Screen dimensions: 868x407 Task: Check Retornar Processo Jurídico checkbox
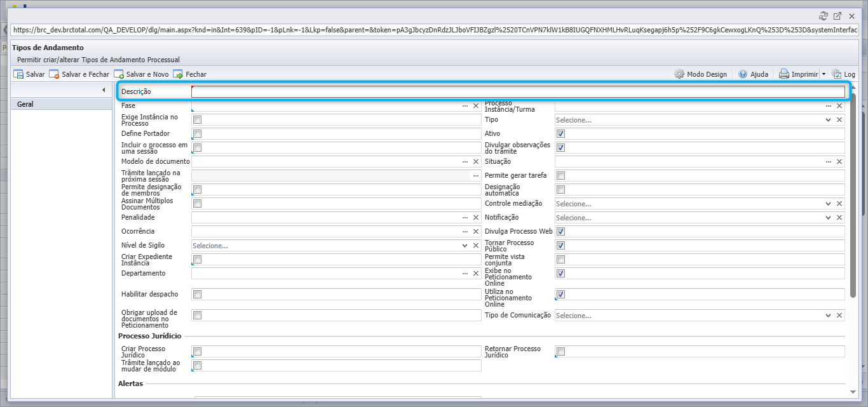(561, 352)
